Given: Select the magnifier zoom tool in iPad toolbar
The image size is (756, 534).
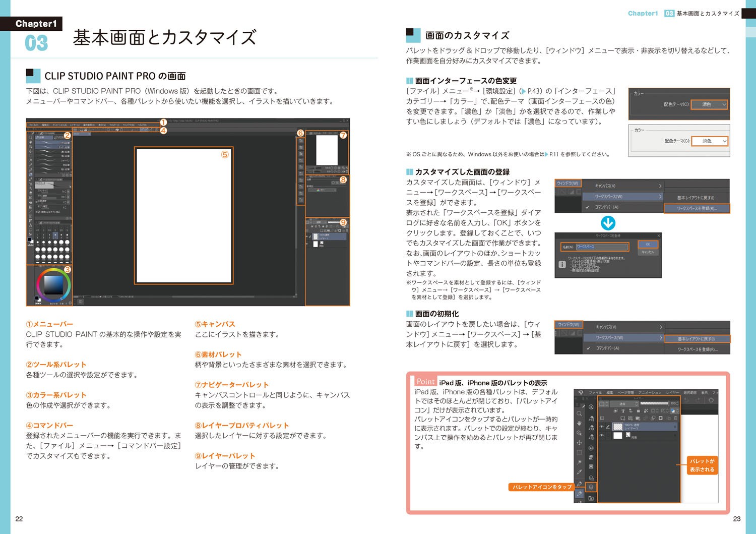Looking at the screenshot, I should coord(579,413).
